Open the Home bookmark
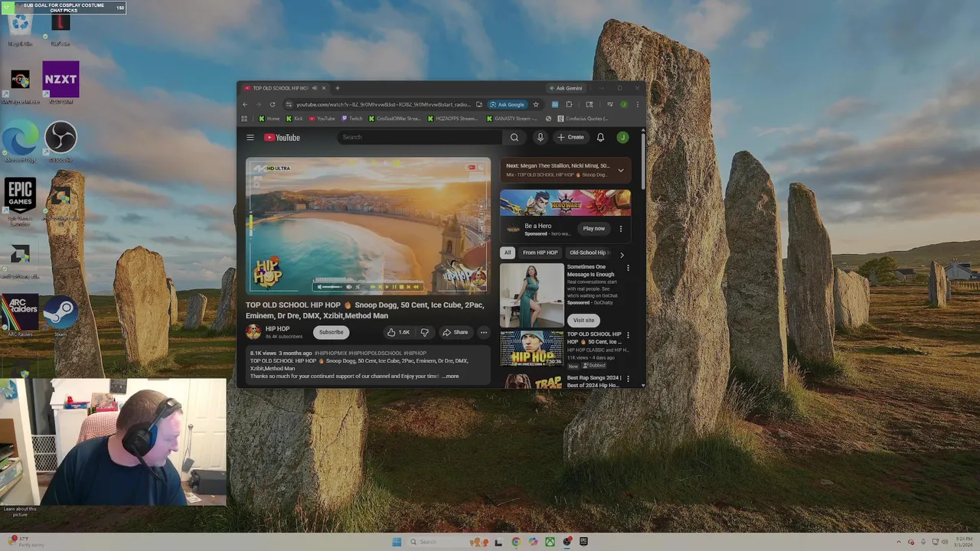Image resolution: width=980 pixels, height=551 pixels. pos(269,119)
